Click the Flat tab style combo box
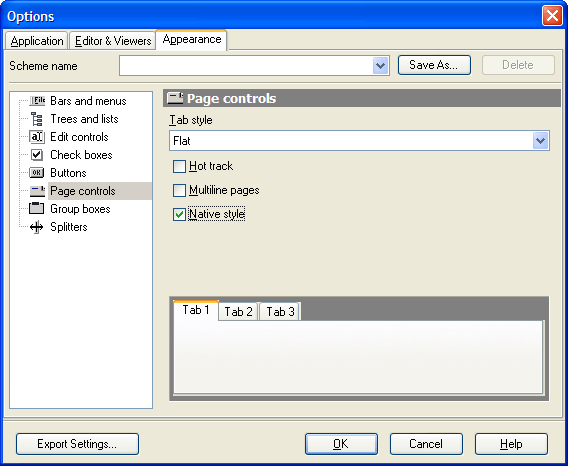This screenshot has height=466, width=568. (359, 141)
